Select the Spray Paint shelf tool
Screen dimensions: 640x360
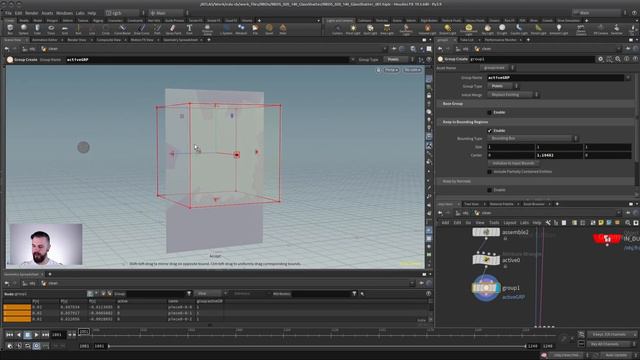(x=173, y=29)
